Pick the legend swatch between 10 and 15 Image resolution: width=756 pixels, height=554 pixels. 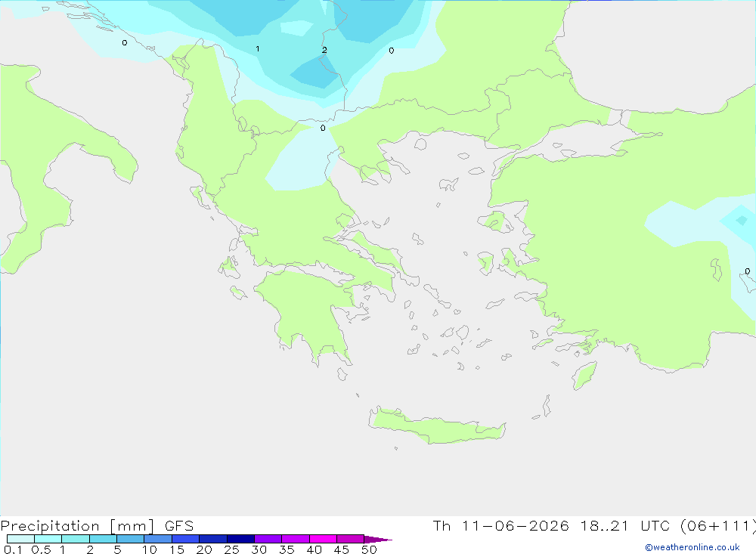click(x=158, y=539)
